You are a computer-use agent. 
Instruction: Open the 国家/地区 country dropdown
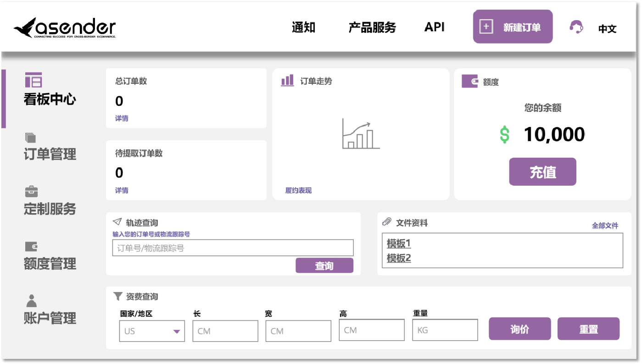(152, 331)
